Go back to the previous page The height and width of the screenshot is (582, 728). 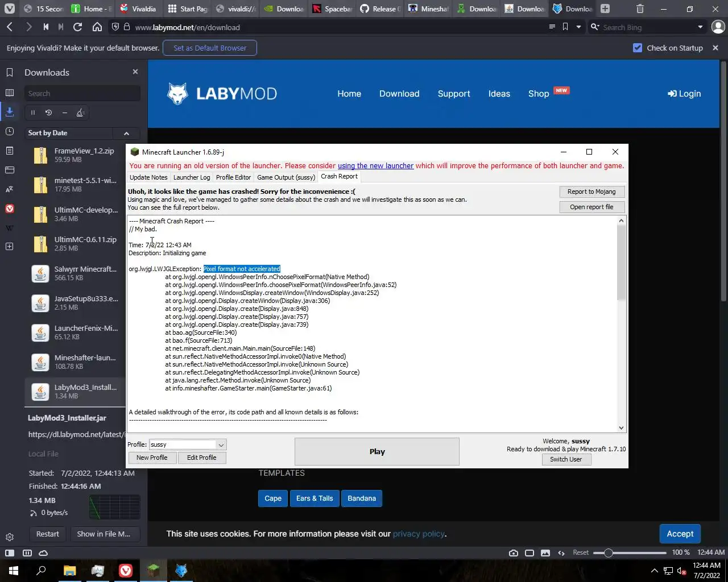10,27
